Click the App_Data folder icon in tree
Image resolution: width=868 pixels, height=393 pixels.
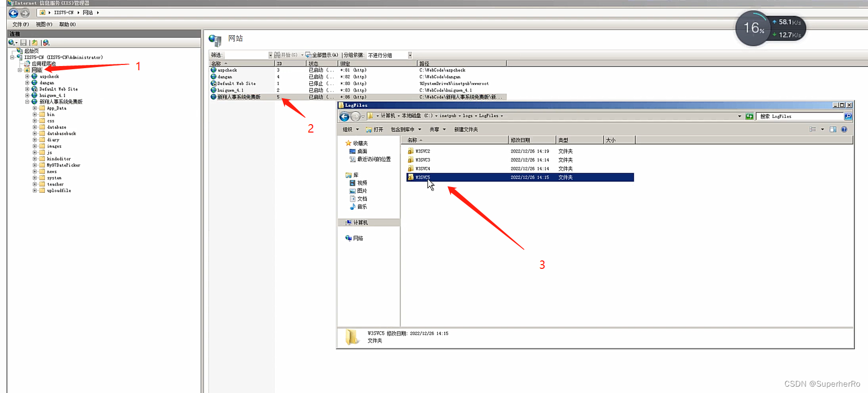(x=42, y=108)
